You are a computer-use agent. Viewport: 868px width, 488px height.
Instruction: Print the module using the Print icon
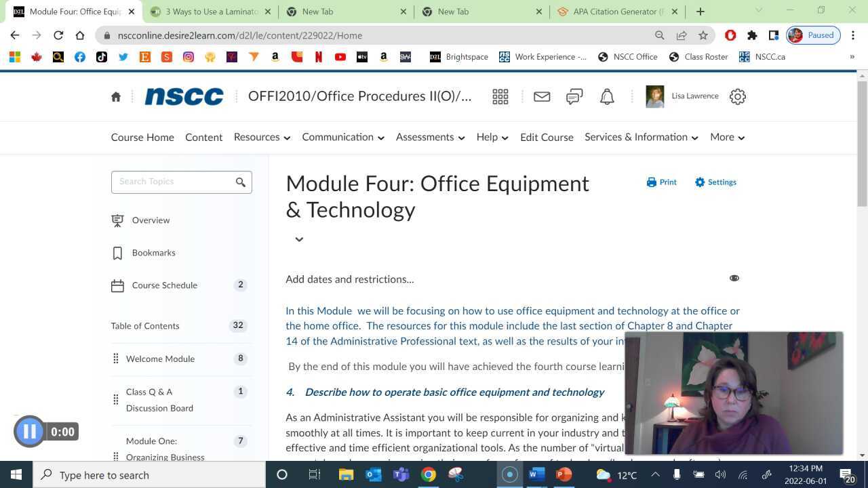[660, 182]
